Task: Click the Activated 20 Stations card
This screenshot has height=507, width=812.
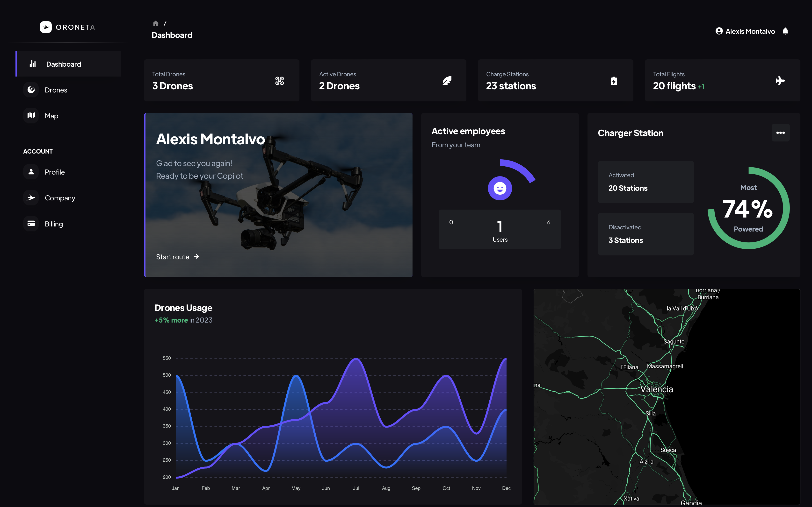Action: [x=645, y=182]
